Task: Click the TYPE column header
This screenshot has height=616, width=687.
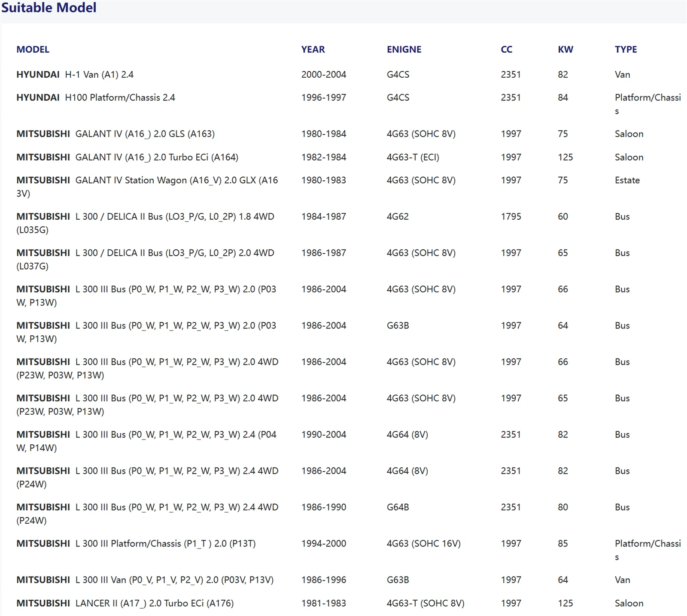Action: pyautogui.click(x=626, y=49)
